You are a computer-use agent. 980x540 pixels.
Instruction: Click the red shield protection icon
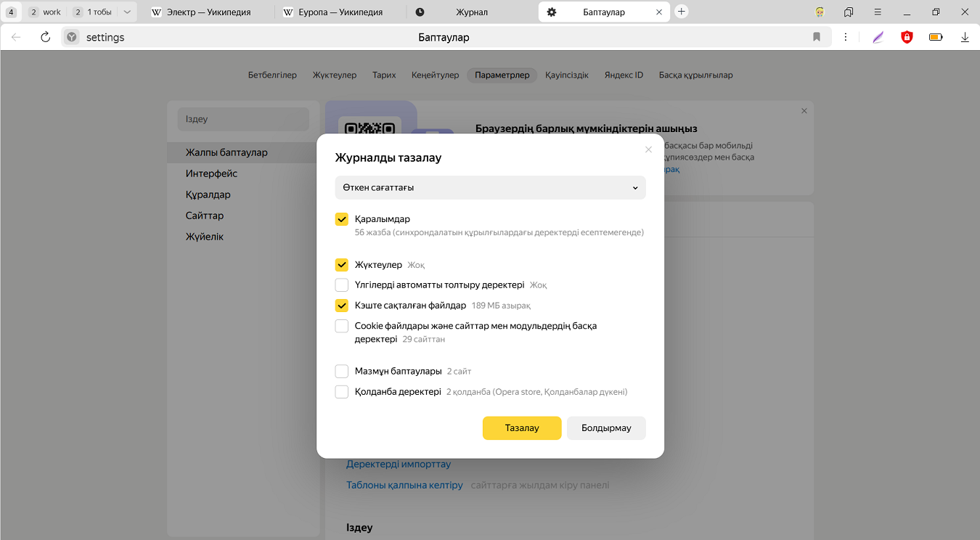click(x=907, y=37)
